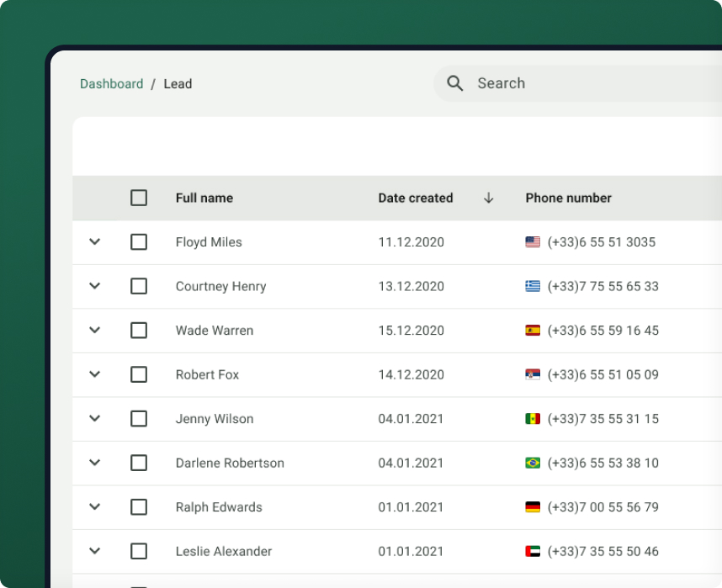722x588 pixels.
Task: Click the magnifier search icon
Action: tap(455, 83)
